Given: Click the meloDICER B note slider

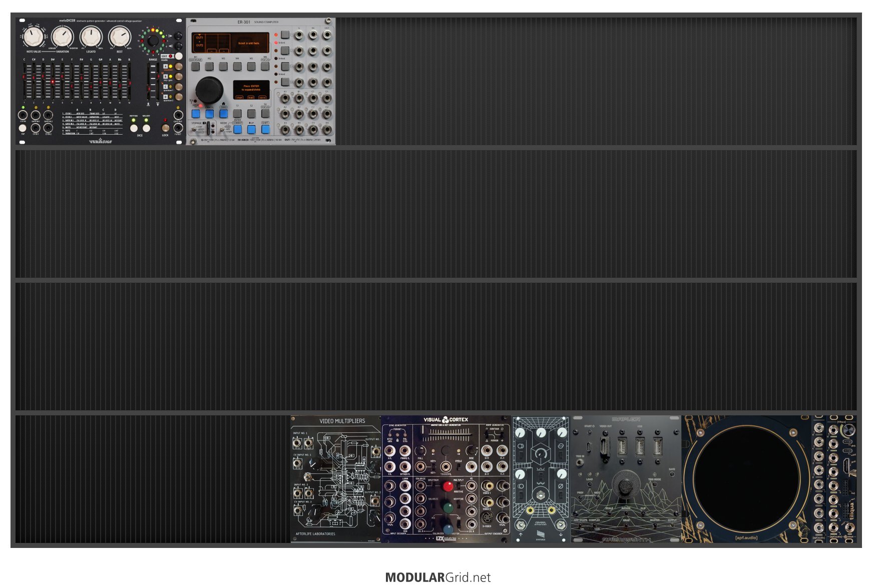Looking at the screenshot, I should click(129, 81).
